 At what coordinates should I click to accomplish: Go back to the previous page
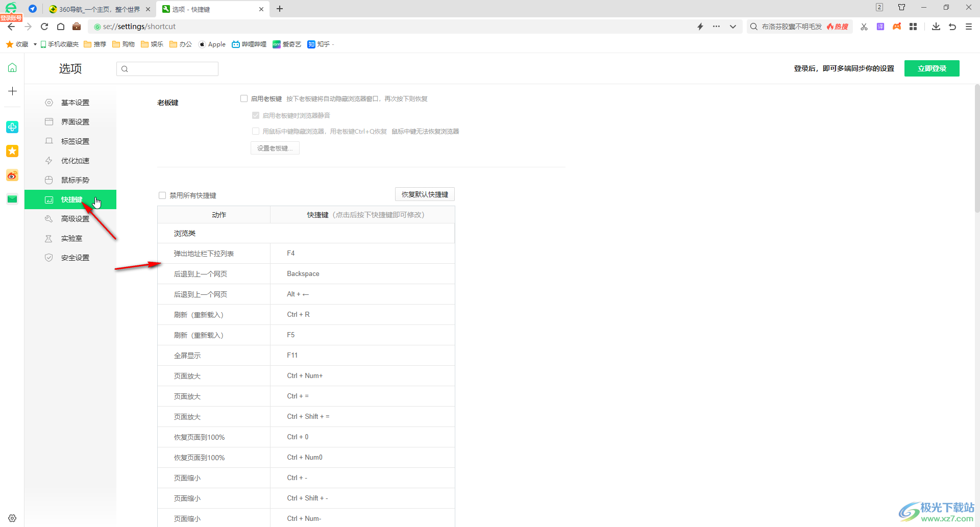[11, 27]
